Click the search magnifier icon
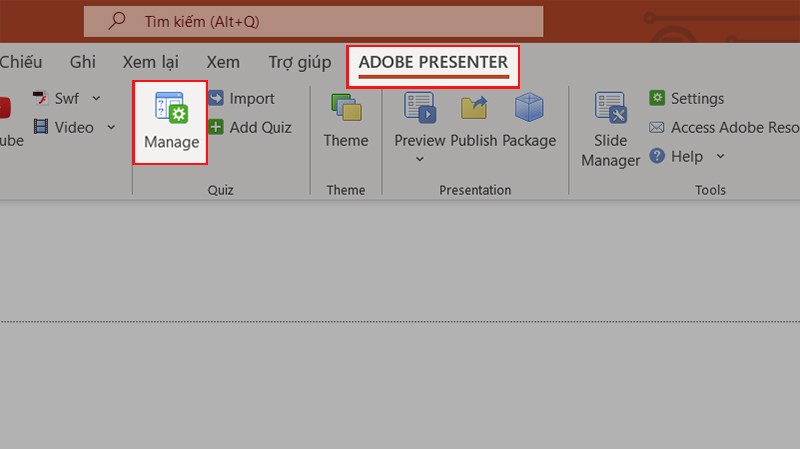The width and height of the screenshot is (800, 449). [x=117, y=21]
